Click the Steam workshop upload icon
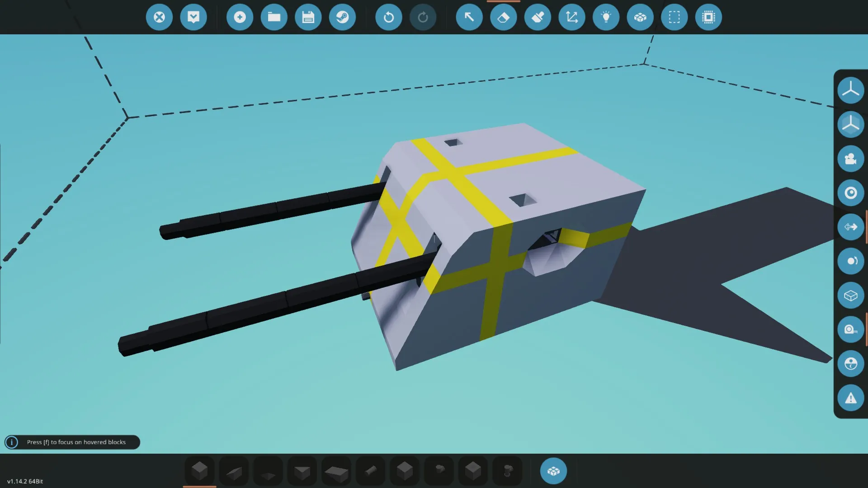Image resolution: width=868 pixels, height=488 pixels. [x=342, y=17]
